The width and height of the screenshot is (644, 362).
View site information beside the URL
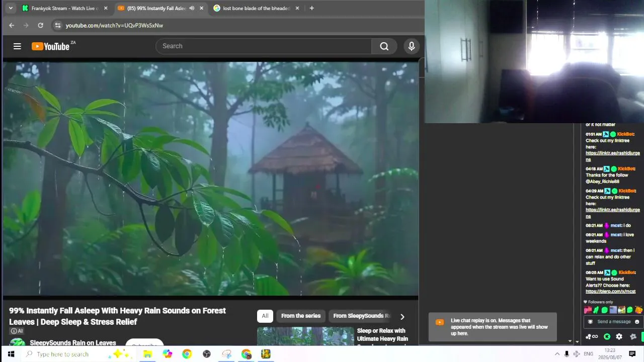point(57,25)
